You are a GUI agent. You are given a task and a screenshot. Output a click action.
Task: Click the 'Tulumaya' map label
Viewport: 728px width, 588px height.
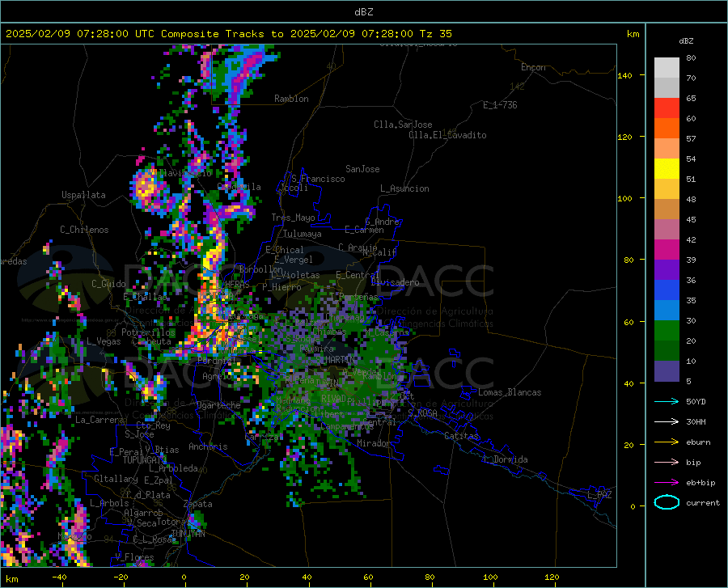click(x=303, y=234)
